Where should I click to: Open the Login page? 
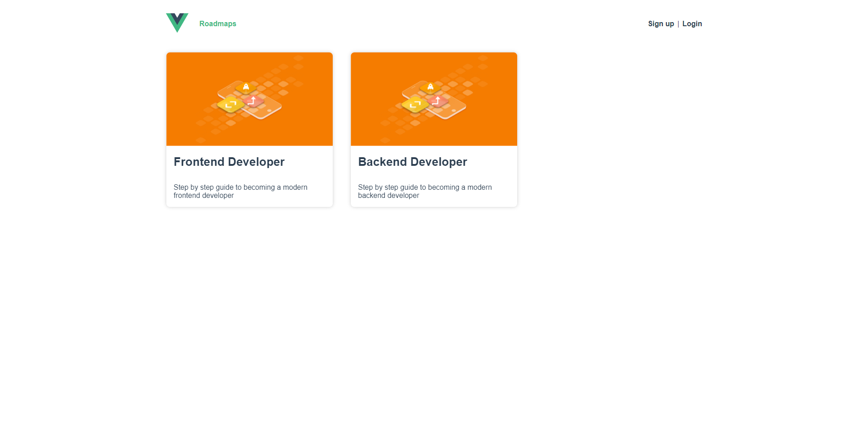coord(692,23)
